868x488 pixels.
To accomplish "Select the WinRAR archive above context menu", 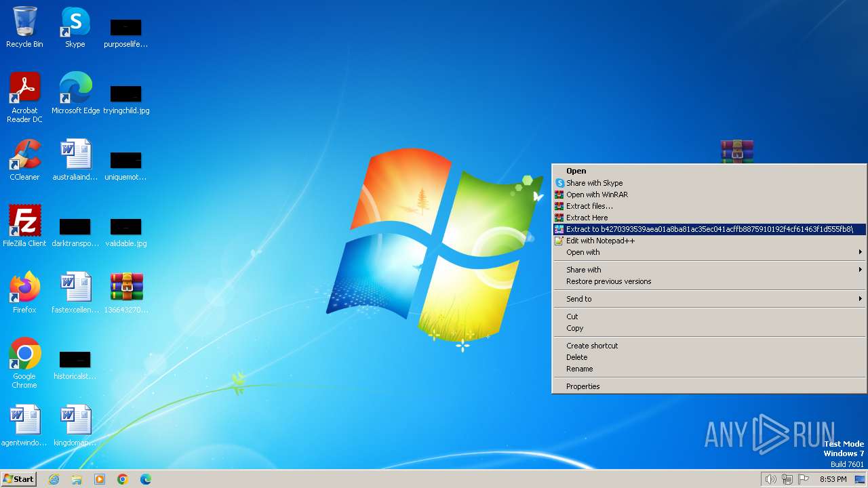I will [737, 151].
